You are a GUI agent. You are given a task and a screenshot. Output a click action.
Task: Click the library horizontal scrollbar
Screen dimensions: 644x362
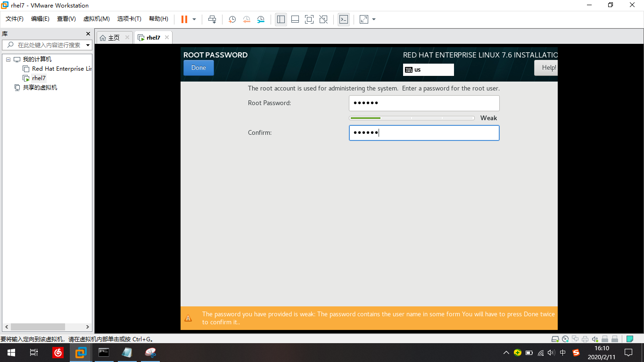(38, 327)
